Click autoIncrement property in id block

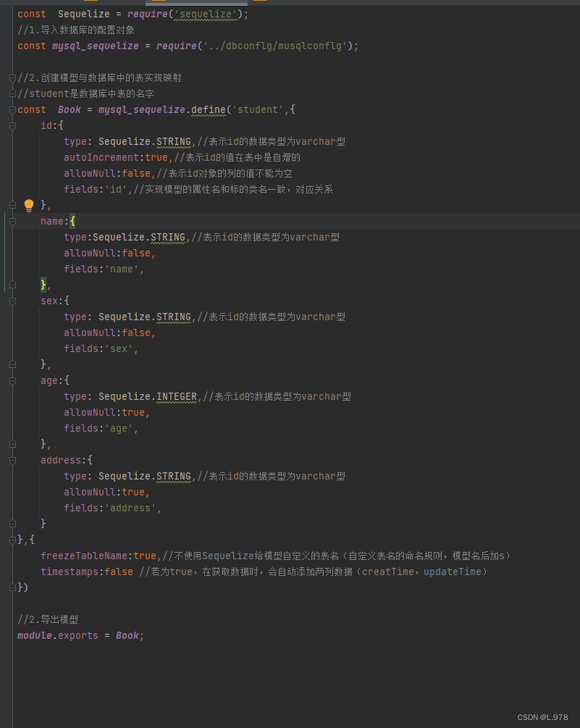(101, 157)
